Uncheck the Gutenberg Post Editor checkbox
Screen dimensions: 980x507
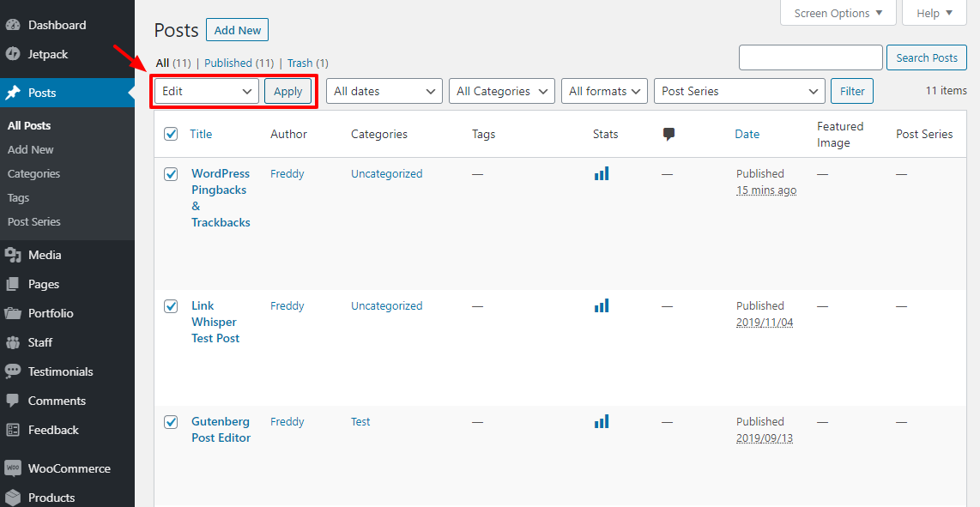tap(171, 422)
